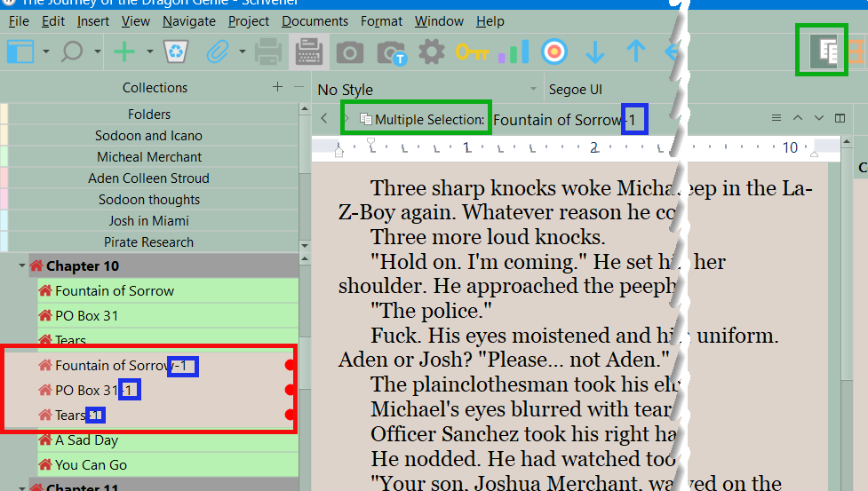Click the green Add document plus icon
This screenshot has height=491, width=868.
pyautogui.click(x=125, y=52)
